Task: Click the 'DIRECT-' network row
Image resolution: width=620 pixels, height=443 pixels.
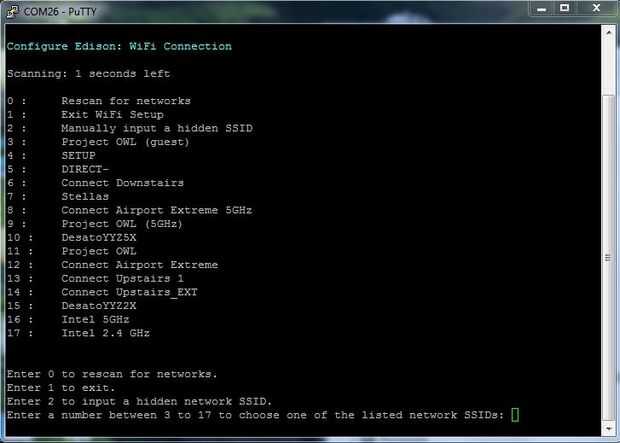Action: coord(58,169)
